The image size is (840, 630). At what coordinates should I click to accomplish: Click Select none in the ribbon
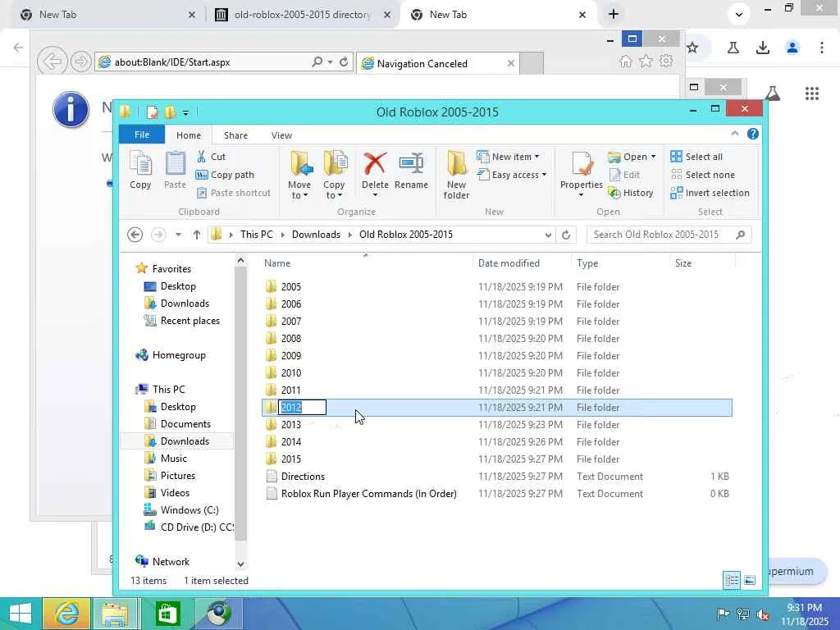point(702,175)
